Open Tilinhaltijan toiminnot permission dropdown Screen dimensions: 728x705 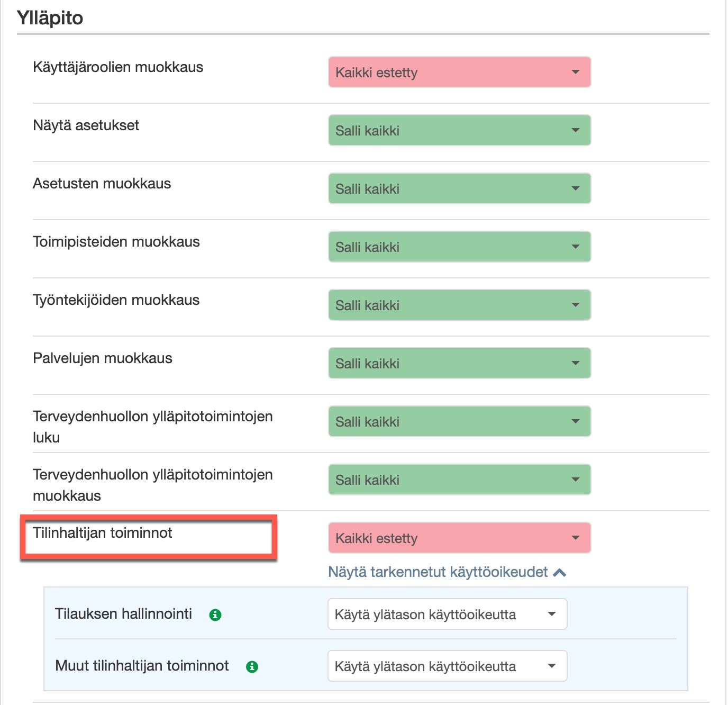[459, 538]
